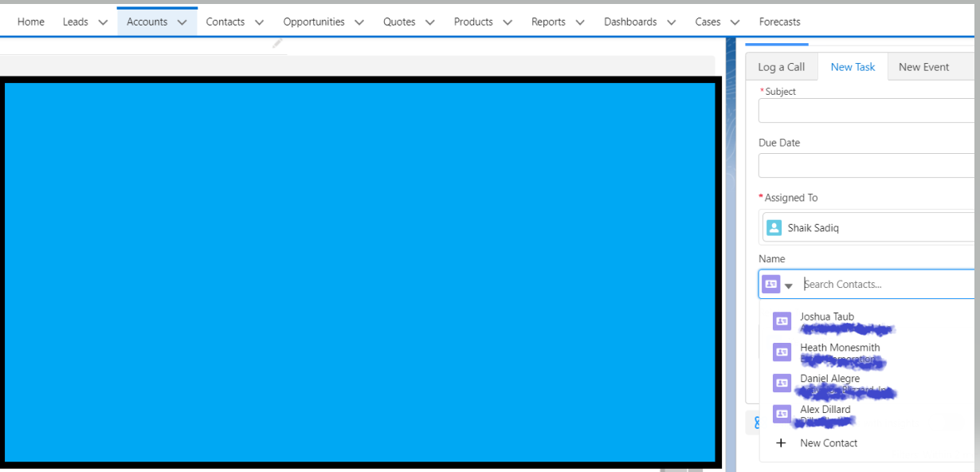Go to the Accounts tab

pyautogui.click(x=147, y=22)
